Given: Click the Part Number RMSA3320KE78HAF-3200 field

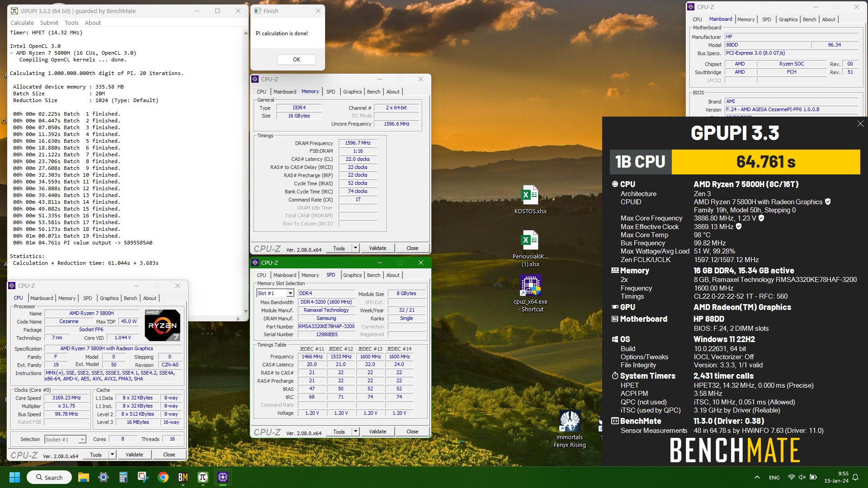Looking at the screenshot, I should (x=326, y=327).
